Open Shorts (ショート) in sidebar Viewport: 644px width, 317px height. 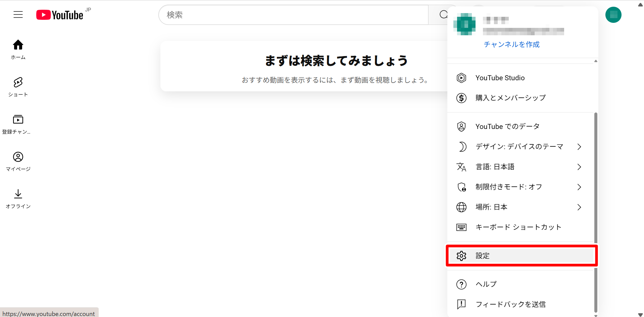tap(18, 87)
